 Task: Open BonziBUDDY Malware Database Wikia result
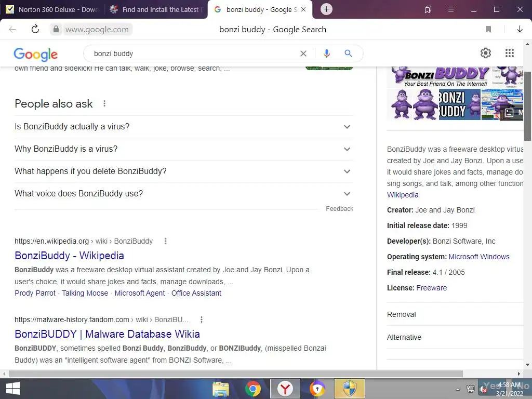(x=107, y=334)
